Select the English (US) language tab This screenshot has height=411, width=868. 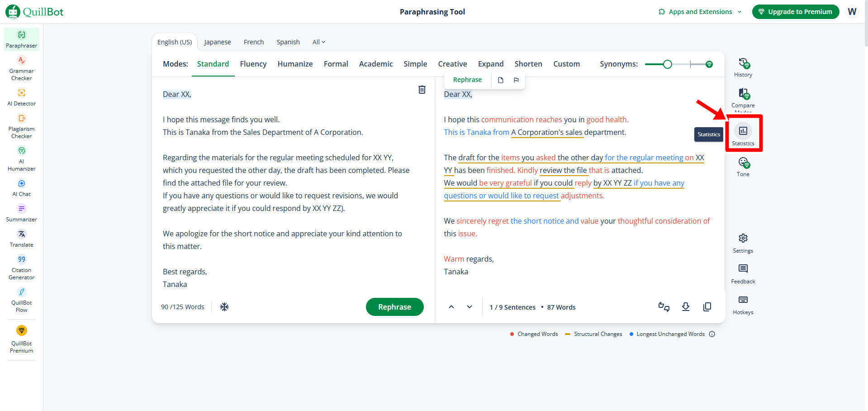click(x=175, y=42)
